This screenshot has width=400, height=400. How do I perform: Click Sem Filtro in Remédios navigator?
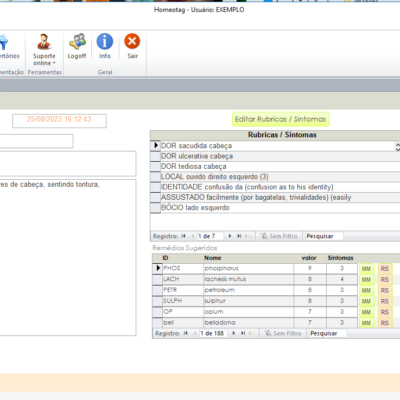coord(283,333)
